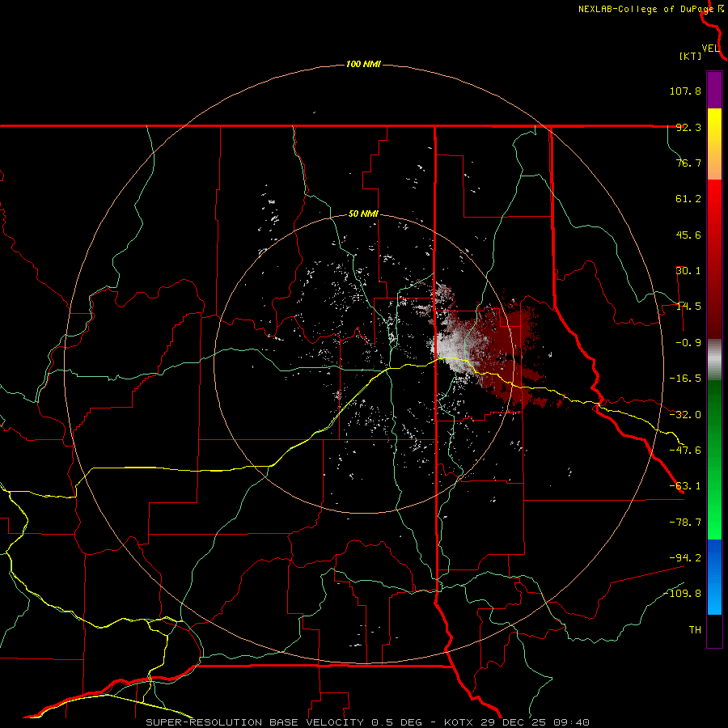
Task: Select the purple segment of the velocity color bar
Action: tap(714, 90)
